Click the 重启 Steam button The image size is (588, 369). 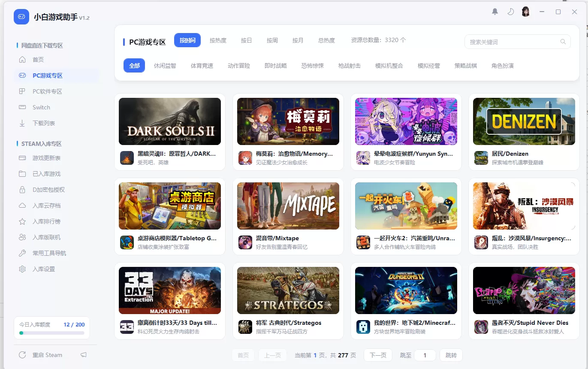click(47, 355)
